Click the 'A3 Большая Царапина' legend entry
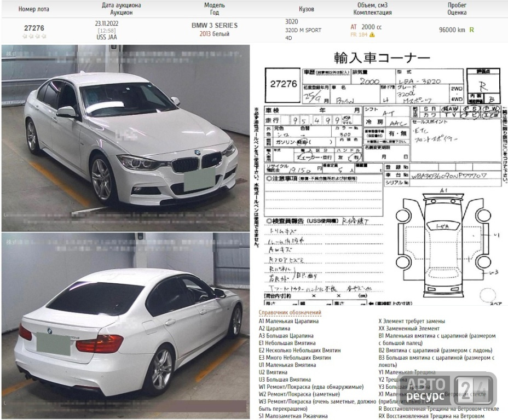This screenshot has width=508, height=420. tap(286, 336)
